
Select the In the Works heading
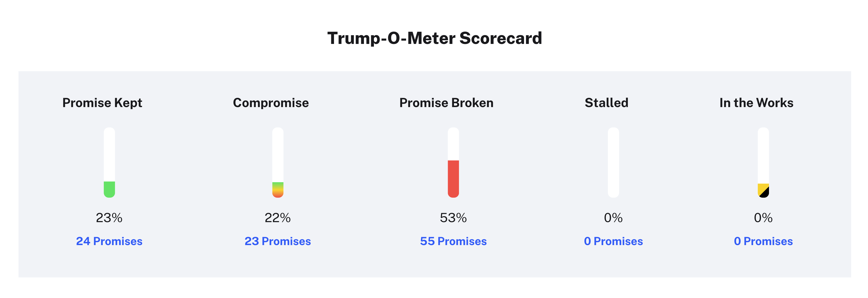tap(756, 103)
